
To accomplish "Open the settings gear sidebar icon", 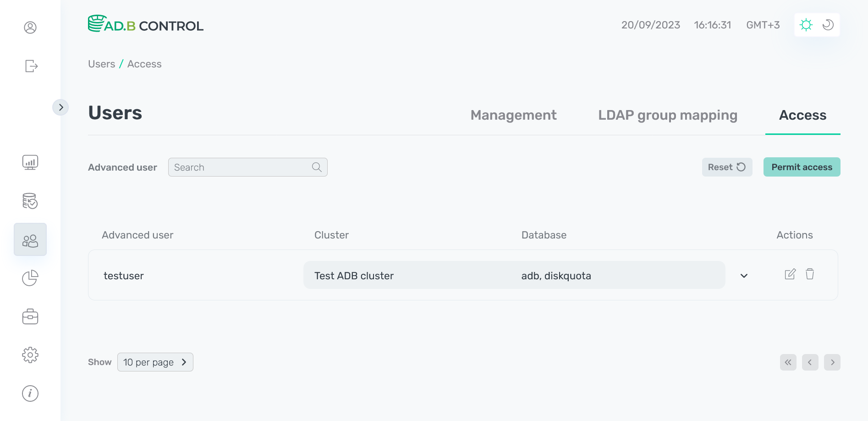I will click(x=30, y=355).
